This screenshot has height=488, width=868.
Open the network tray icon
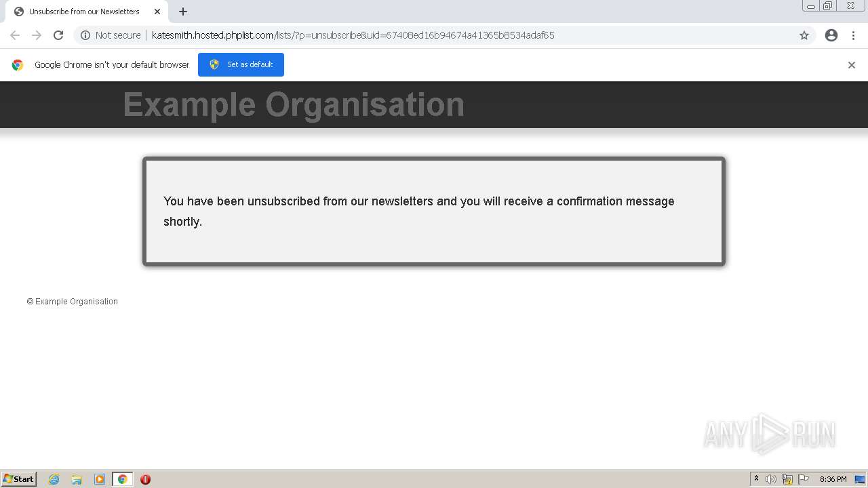(787, 479)
